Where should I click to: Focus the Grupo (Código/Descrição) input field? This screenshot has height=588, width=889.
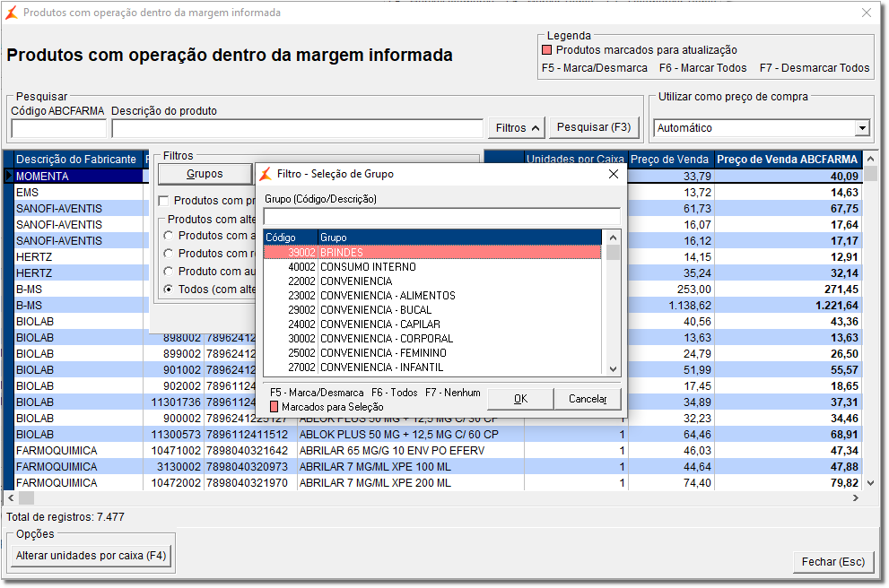441,216
